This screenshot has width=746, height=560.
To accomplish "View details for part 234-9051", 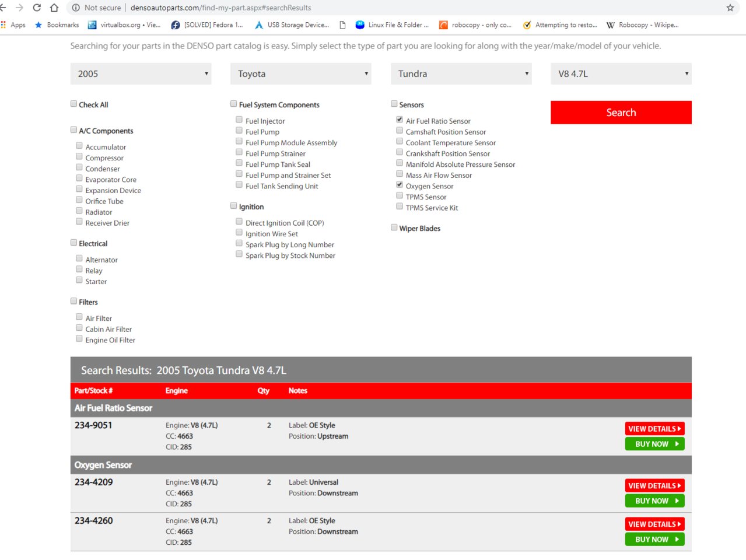I will click(655, 429).
